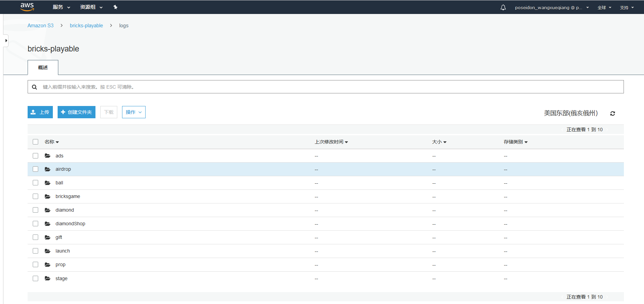Click the bricksgame folder icon

(48, 196)
